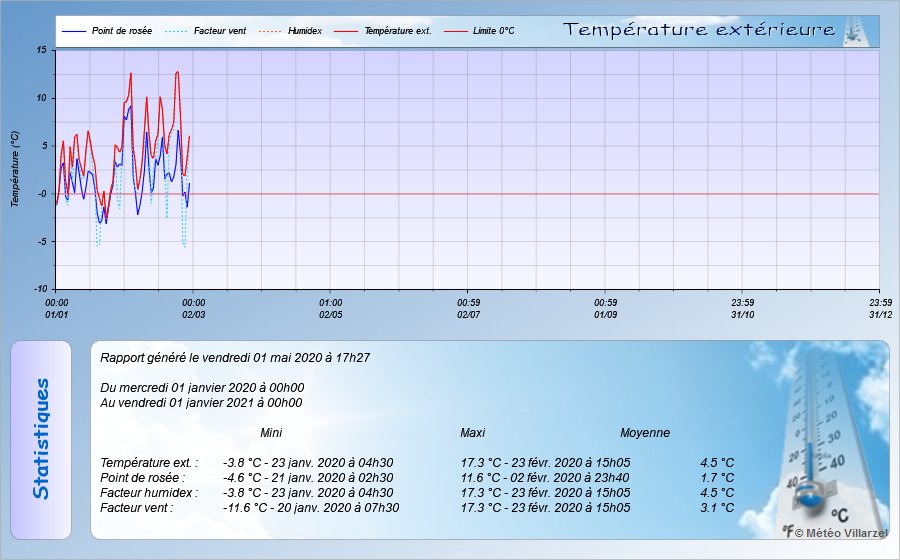
Task: Toggle the Facteur vent legend label
Action: (218, 32)
